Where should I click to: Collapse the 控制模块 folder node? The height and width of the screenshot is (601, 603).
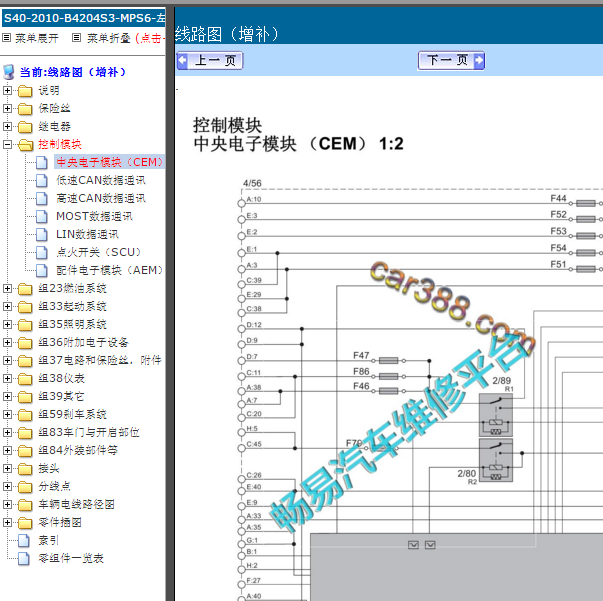pos(7,145)
